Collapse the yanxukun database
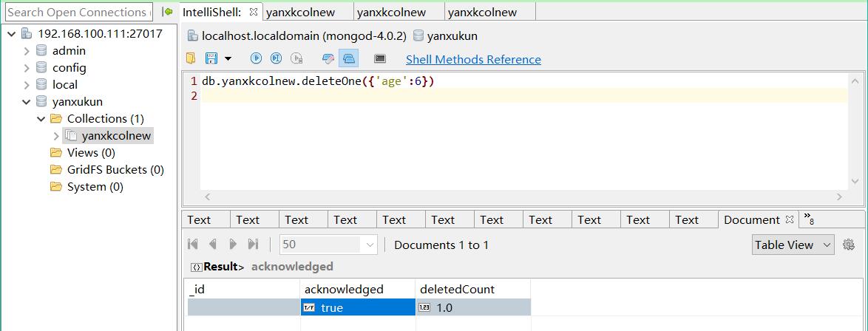This screenshot has width=868, height=331. 26,102
